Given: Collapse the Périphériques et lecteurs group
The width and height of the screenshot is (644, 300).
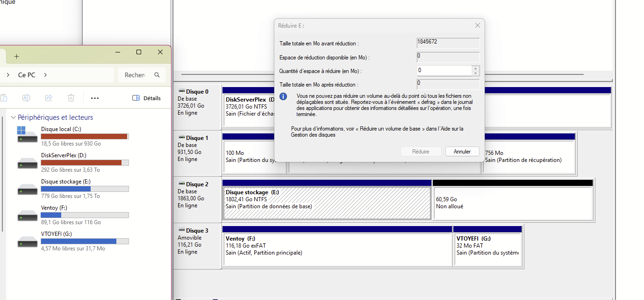Looking at the screenshot, I should point(13,117).
